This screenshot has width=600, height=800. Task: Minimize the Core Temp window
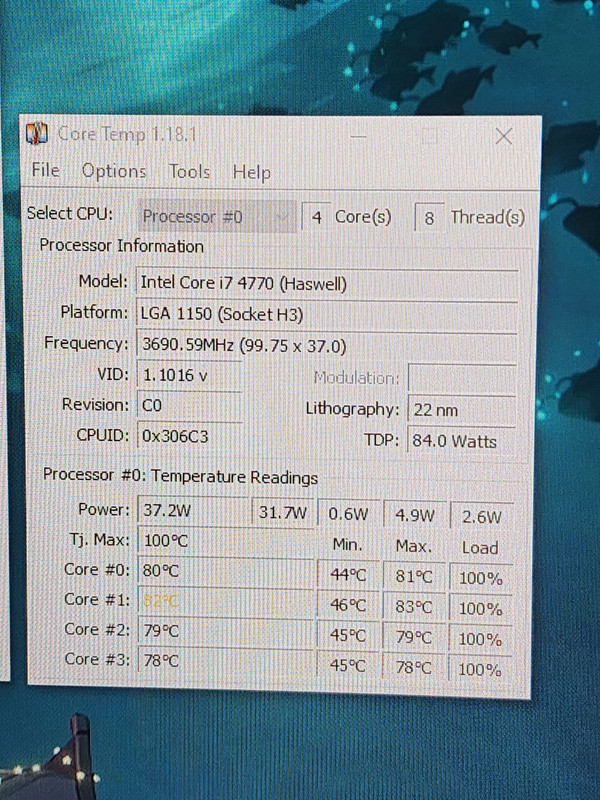(x=358, y=136)
